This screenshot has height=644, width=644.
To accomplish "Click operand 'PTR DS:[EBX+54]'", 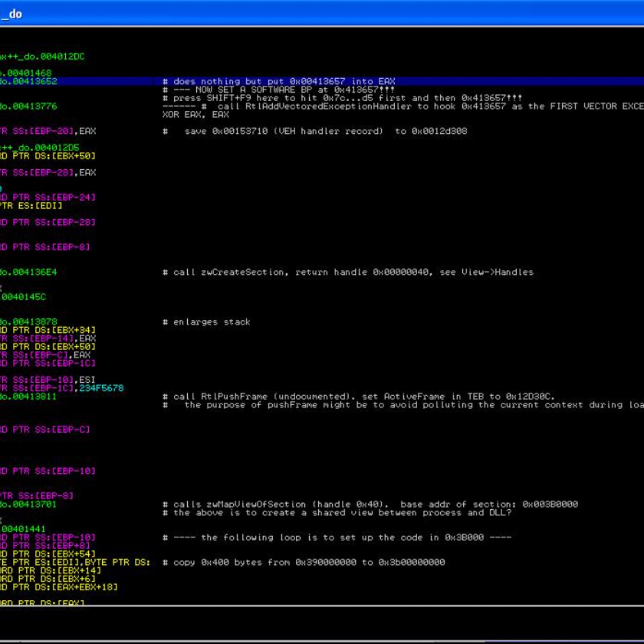I will (x=54, y=553).
